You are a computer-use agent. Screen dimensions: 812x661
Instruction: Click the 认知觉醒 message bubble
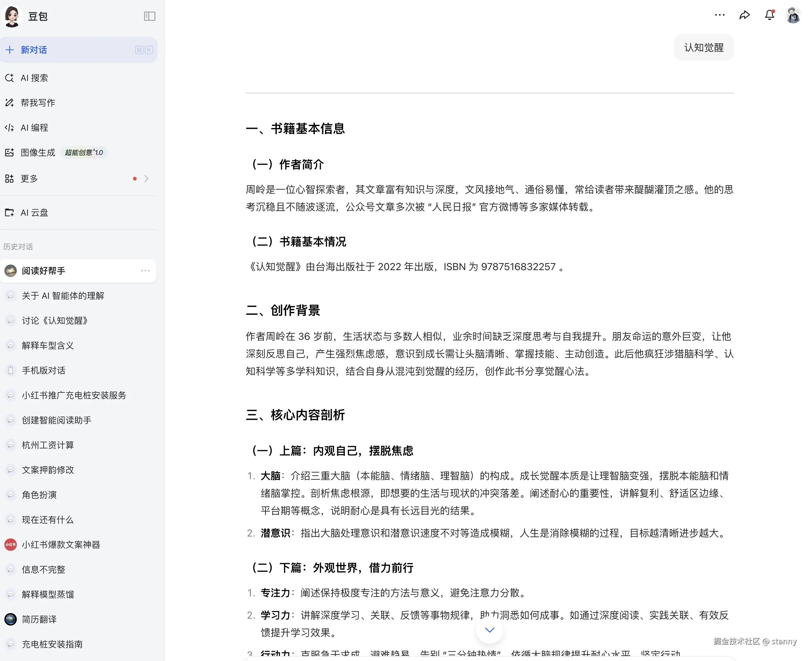[703, 48]
